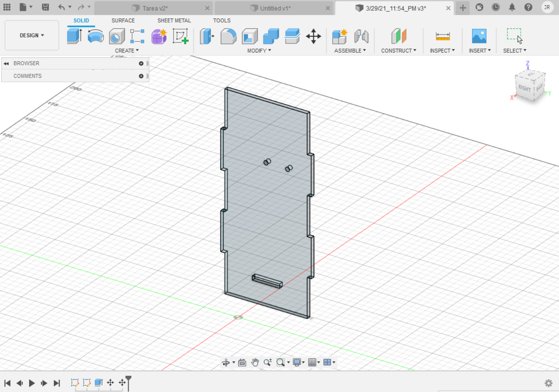Screen dimensions: 559x392
Task: Open the data panel grid icon
Action: pos(7,7)
